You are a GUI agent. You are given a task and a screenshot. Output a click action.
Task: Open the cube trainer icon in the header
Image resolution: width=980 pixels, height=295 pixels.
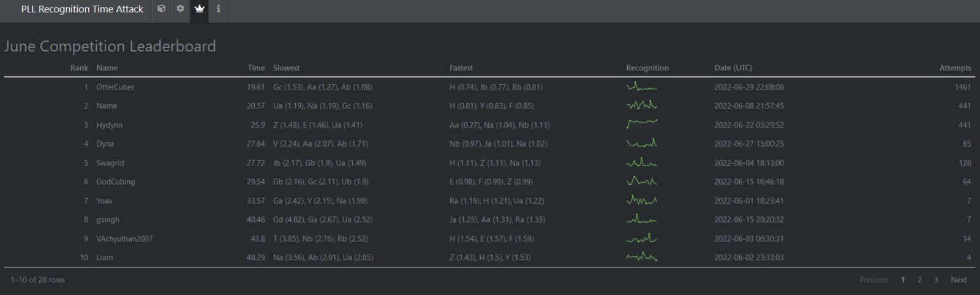click(x=161, y=9)
